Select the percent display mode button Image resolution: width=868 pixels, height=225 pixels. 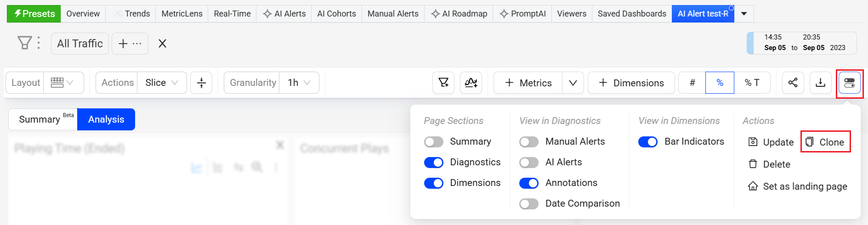(720, 83)
